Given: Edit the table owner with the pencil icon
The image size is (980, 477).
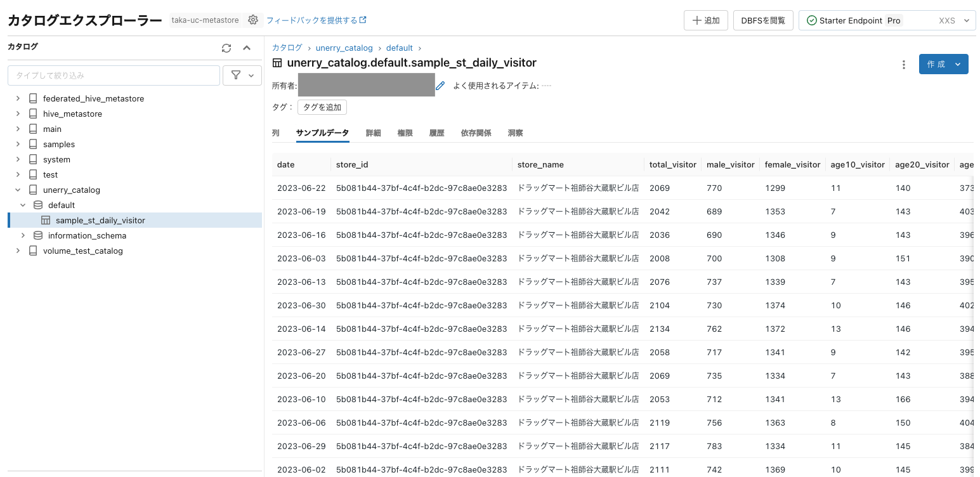Looking at the screenshot, I should point(440,85).
